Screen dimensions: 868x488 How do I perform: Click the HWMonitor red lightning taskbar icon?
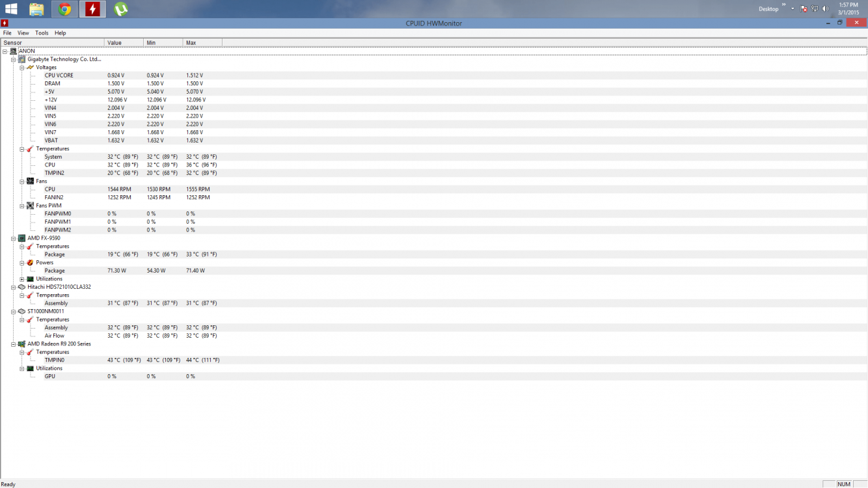(92, 9)
